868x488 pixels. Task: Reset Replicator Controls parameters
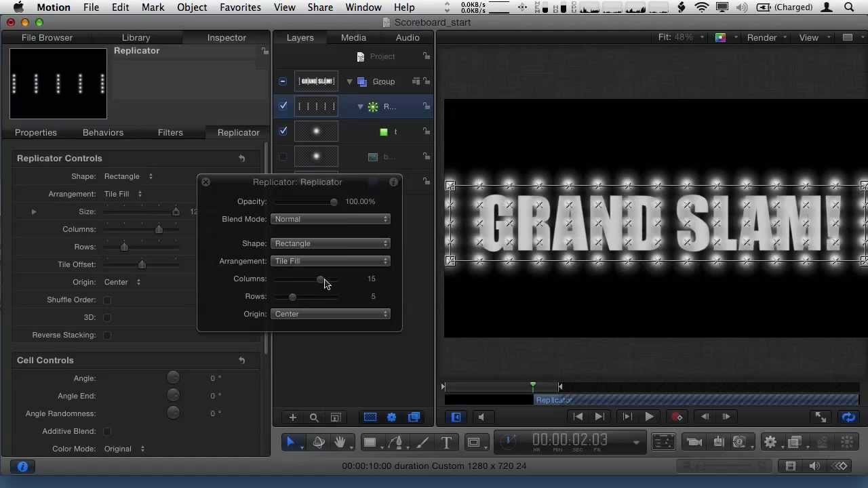pyautogui.click(x=241, y=158)
